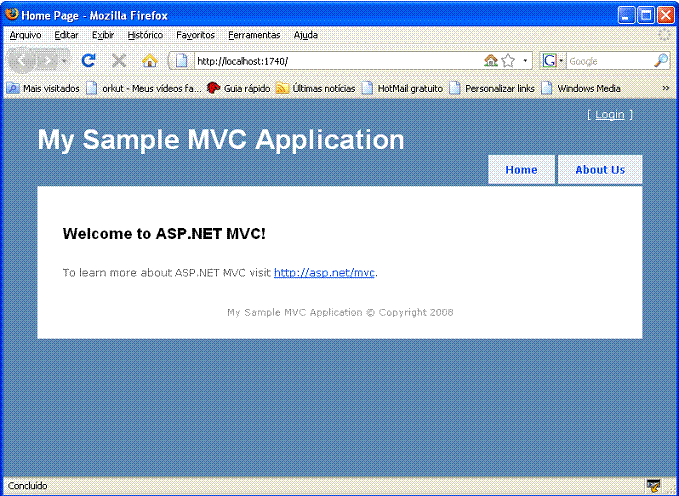Image resolution: width=679 pixels, height=496 pixels.
Task: Open the orkut Meus vídeos bookmark
Action: [x=144, y=88]
